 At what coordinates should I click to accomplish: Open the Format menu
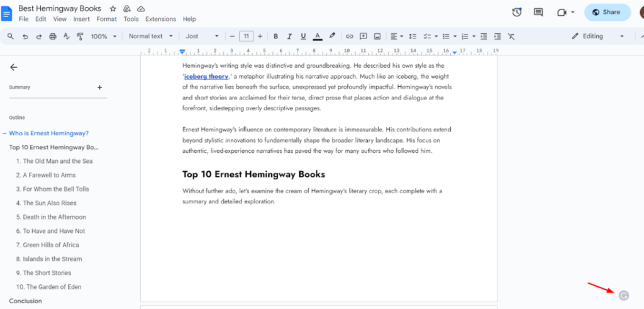coord(107,19)
